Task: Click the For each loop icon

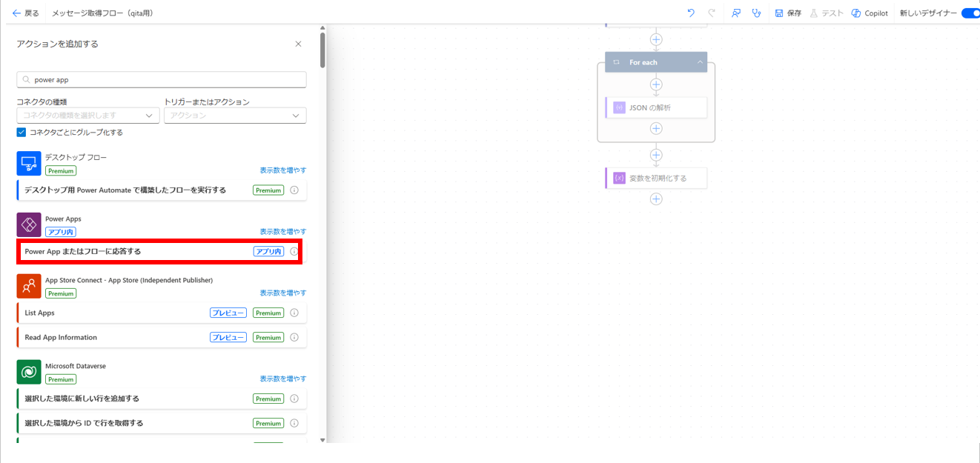Action: 616,62
